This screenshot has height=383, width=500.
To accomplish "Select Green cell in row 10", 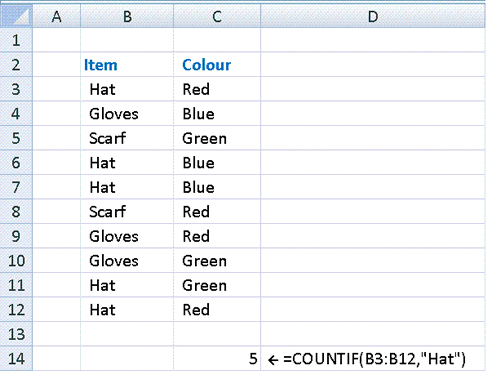I will point(217,260).
